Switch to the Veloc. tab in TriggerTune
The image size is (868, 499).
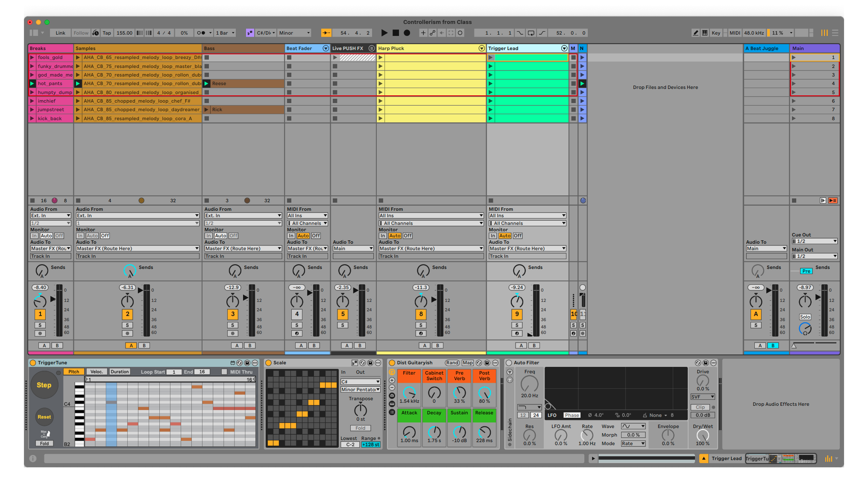coord(97,372)
